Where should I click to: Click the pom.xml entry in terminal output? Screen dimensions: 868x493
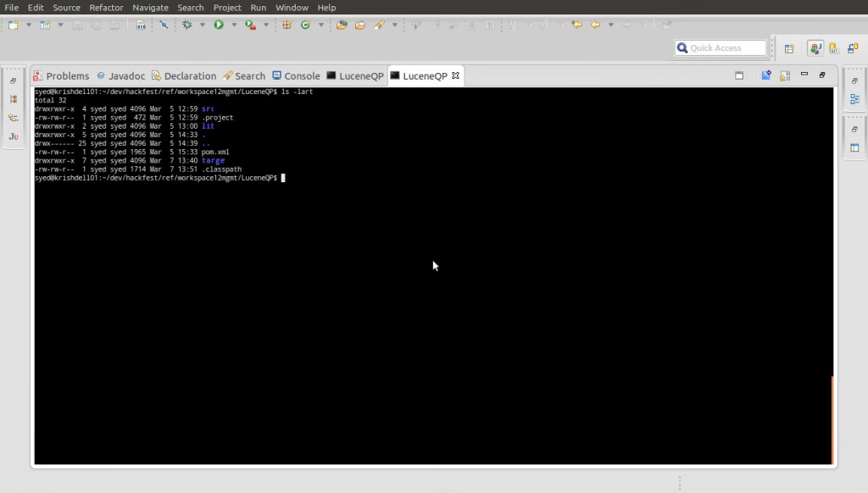coord(215,152)
